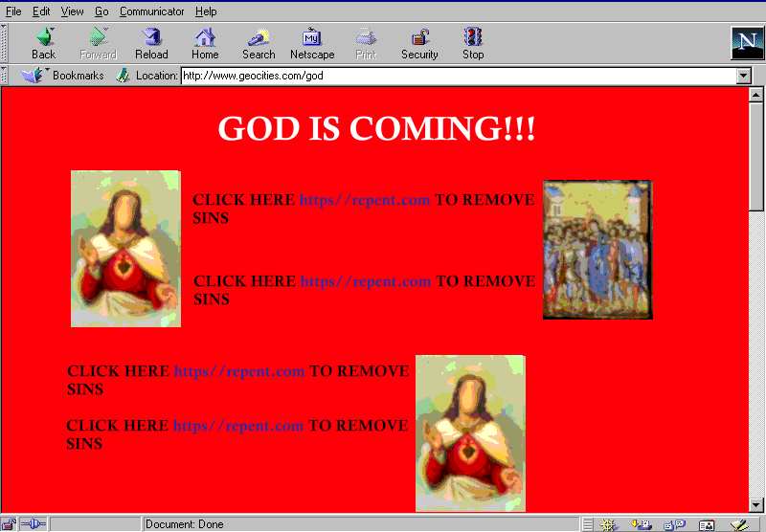Screen dimensions: 766x532
Task: Open Security info from toolbar
Action: pyautogui.click(x=419, y=43)
